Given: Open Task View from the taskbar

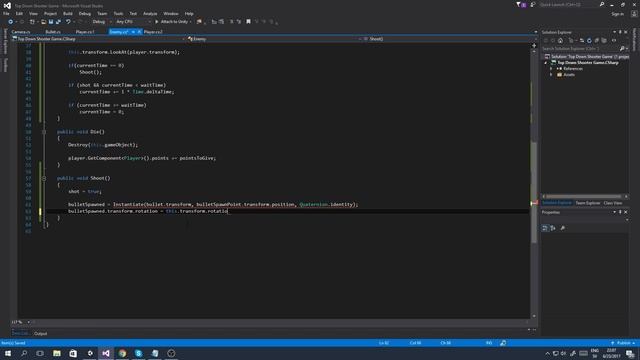Looking at the screenshot, I should coord(40,353).
